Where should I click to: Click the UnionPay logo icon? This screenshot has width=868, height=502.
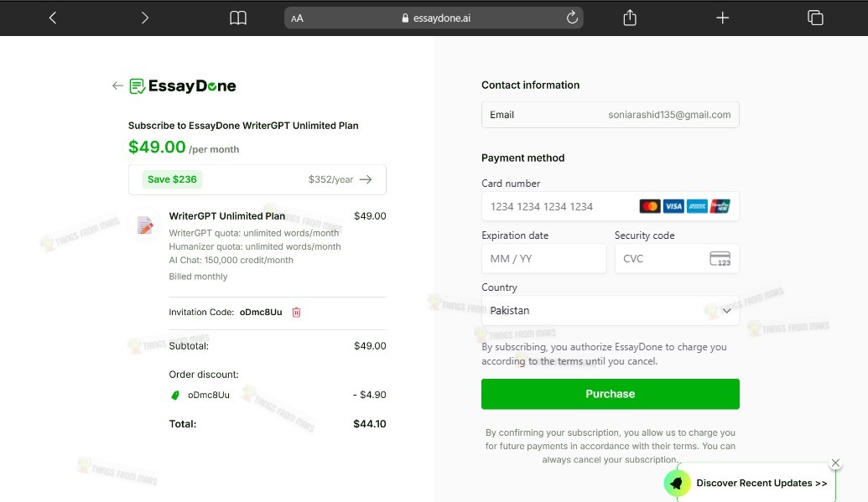coord(720,206)
